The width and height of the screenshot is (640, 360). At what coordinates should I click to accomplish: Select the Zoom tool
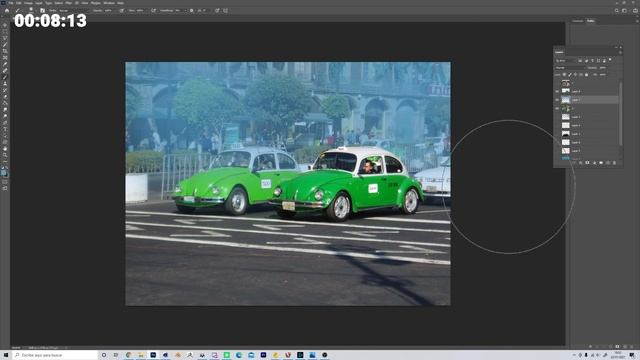coord(5,156)
